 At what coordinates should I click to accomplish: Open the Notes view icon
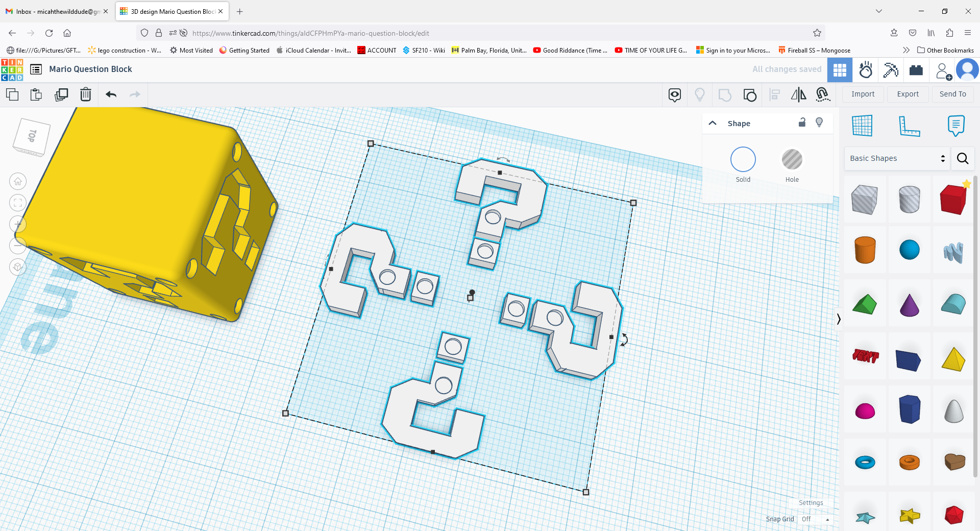click(675, 95)
